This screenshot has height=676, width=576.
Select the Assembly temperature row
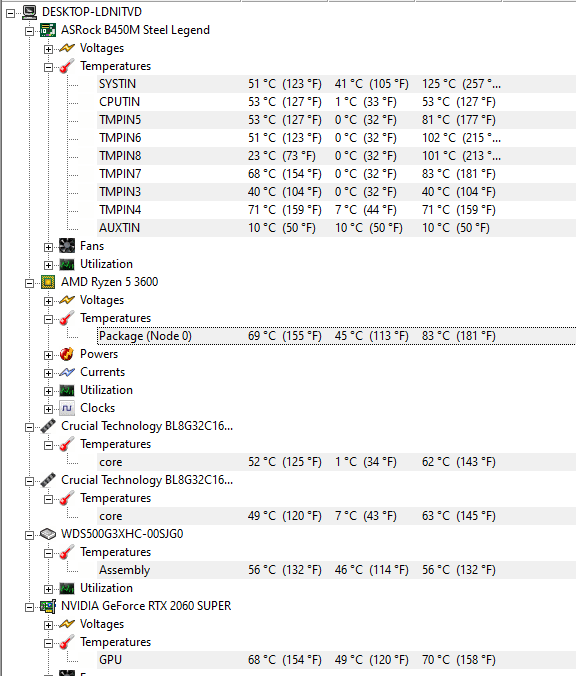click(336, 570)
